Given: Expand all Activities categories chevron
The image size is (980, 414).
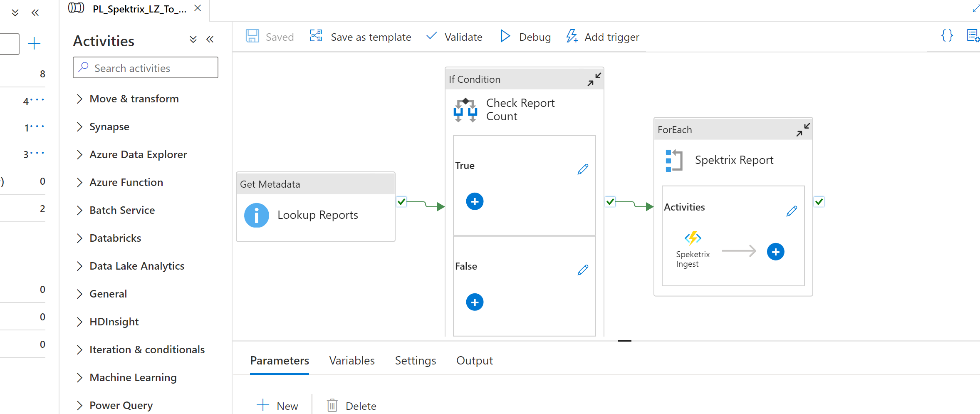Looking at the screenshot, I should pos(193,40).
